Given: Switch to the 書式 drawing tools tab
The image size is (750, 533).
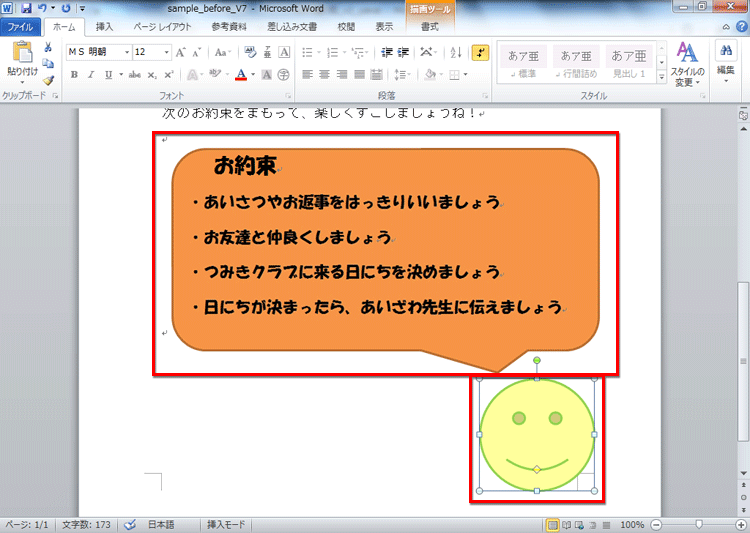Looking at the screenshot, I should [430, 27].
